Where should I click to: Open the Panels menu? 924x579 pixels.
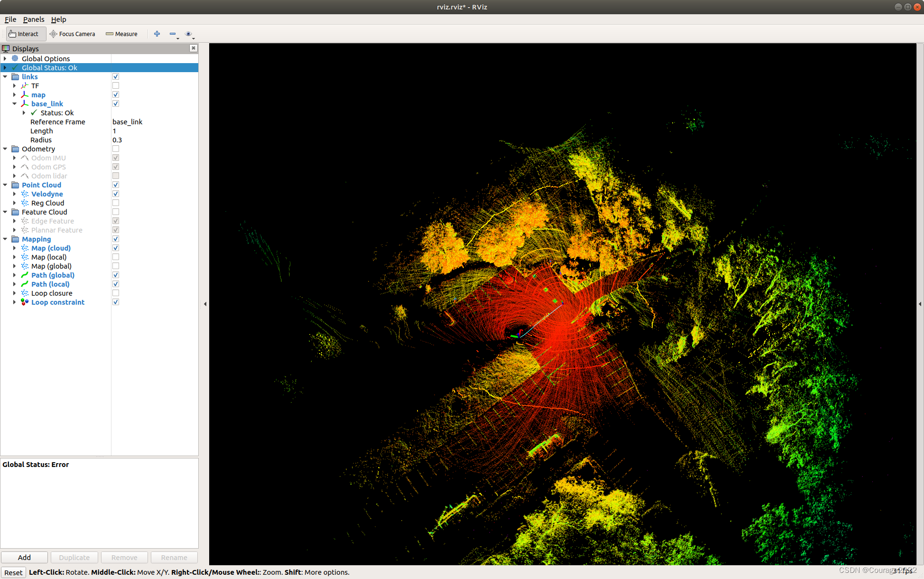(x=33, y=19)
